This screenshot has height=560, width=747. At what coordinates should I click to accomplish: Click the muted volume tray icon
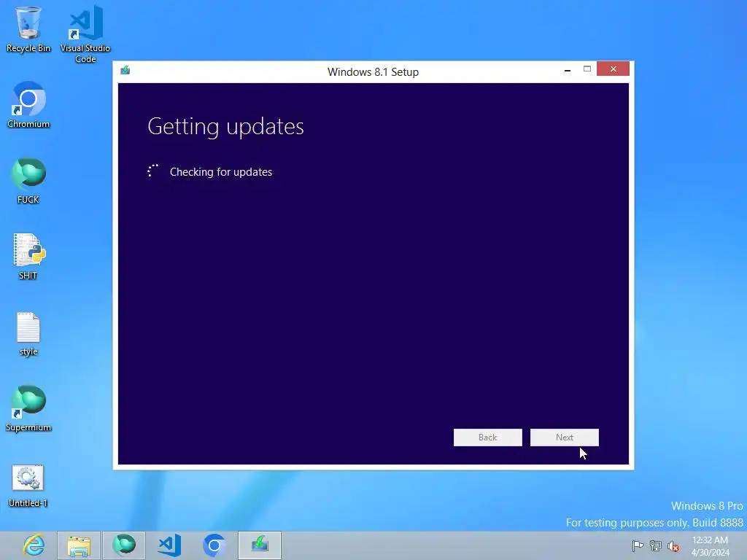(x=673, y=546)
